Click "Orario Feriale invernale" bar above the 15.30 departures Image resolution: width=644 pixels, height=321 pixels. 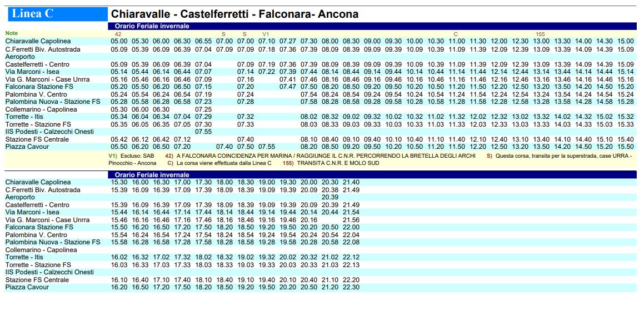pyautogui.click(x=372, y=175)
